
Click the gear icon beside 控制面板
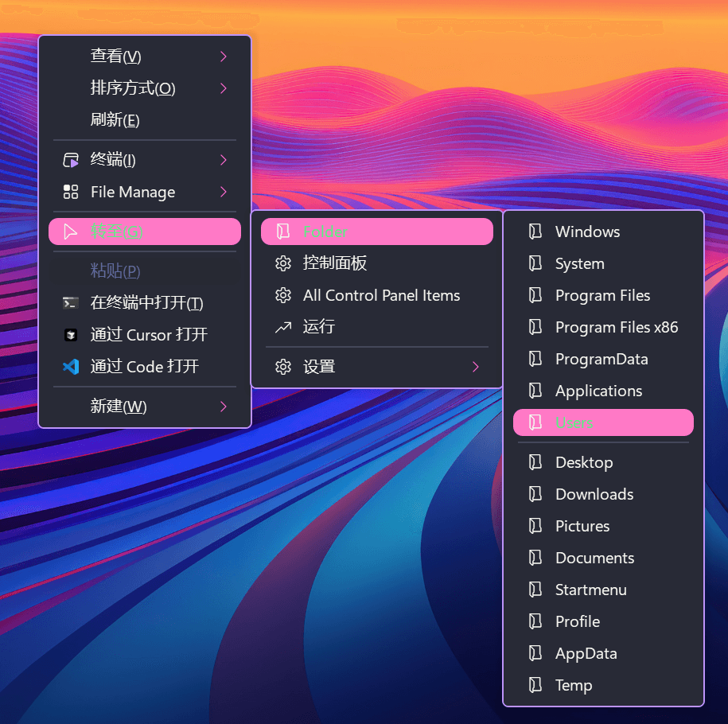point(283,263)
